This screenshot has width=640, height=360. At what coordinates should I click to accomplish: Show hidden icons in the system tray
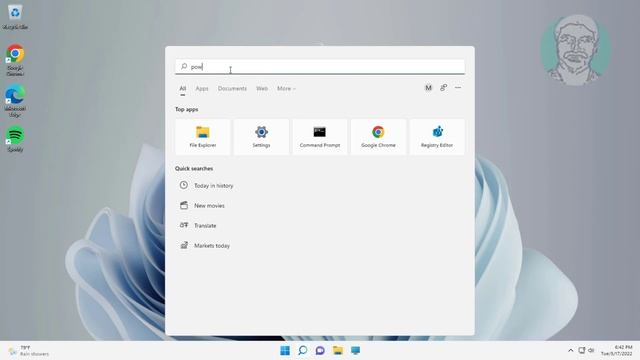[x=570, y=351]
